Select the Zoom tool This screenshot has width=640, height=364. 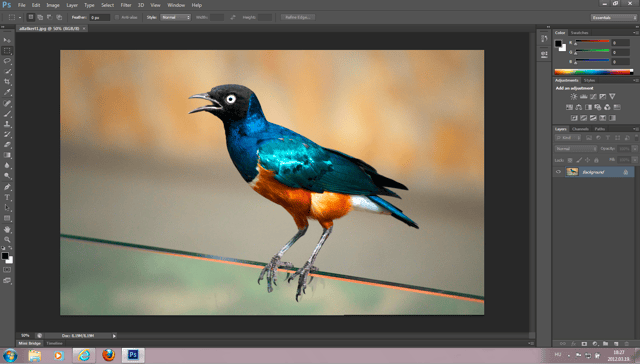click(x=7, y=240)
